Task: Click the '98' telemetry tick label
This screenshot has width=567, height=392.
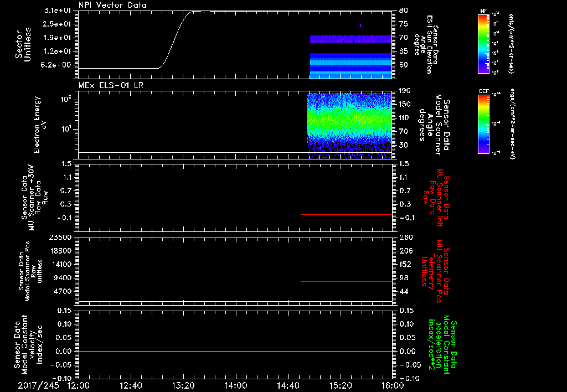Action: click(x=404, y=278)
